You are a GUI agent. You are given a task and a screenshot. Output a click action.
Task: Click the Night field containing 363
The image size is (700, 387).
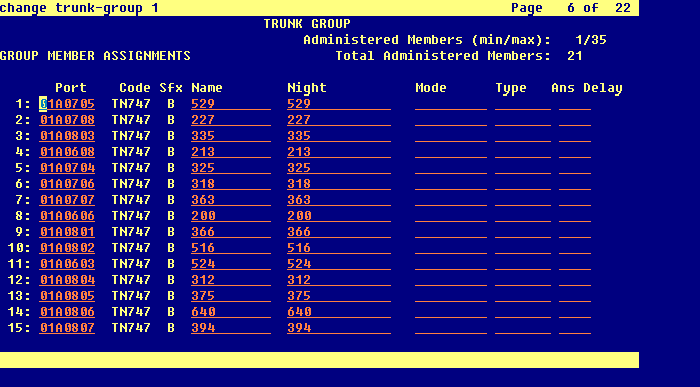point(339,200)
